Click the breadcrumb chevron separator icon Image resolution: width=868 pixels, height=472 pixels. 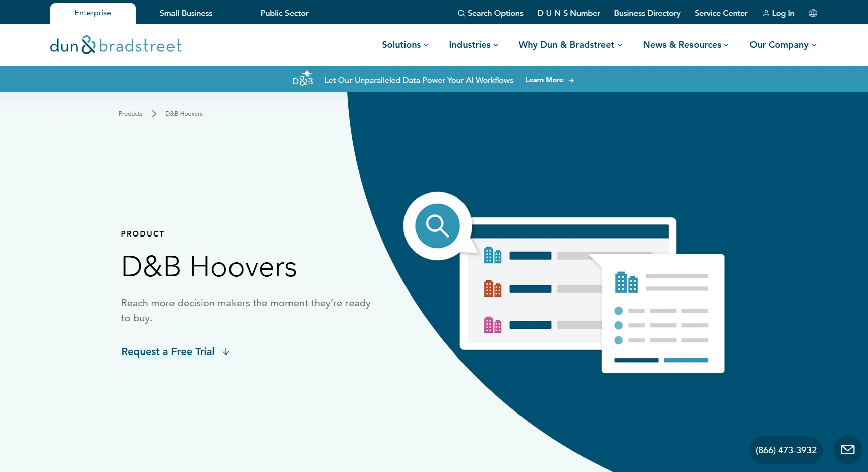(x=154, y=114)
